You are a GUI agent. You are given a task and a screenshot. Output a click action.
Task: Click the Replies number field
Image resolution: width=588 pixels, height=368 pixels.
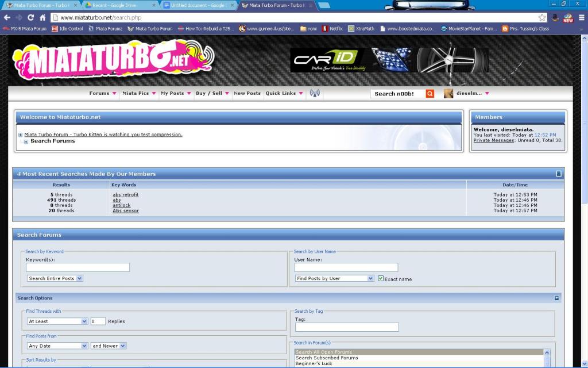click(98, 321)
